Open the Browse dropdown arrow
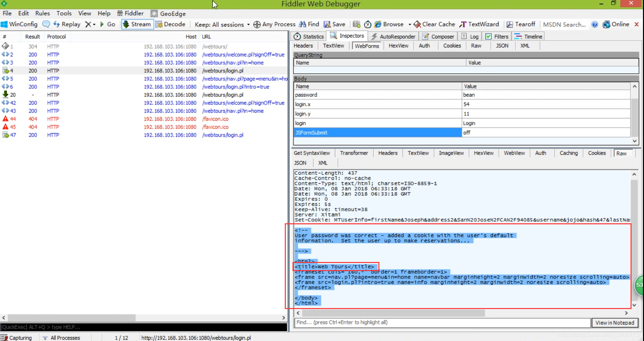This screenshot has height=341, width=644. (410, 25)
